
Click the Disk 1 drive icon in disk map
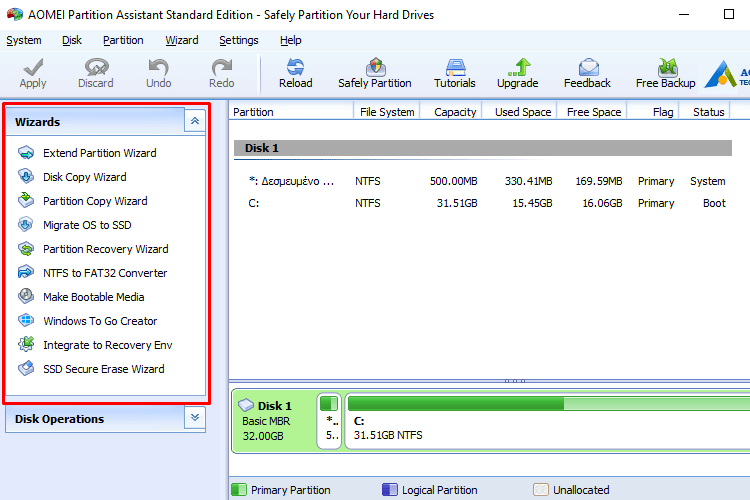point(246,405)
